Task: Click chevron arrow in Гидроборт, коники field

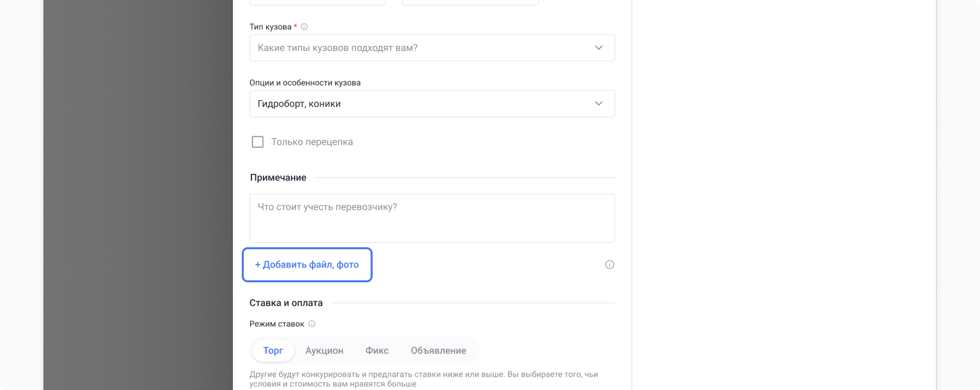Action: (x=598, y=104)
